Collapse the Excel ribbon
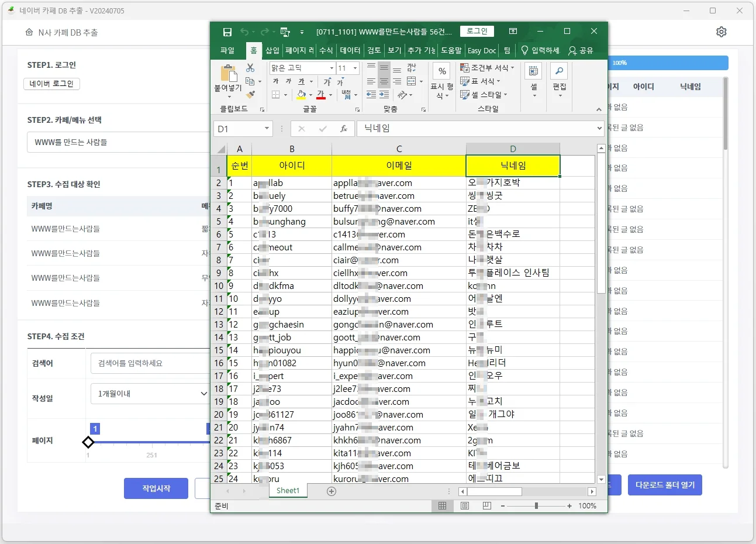The height and width of the screenshot is (544, 756). [x=599, y=109]
